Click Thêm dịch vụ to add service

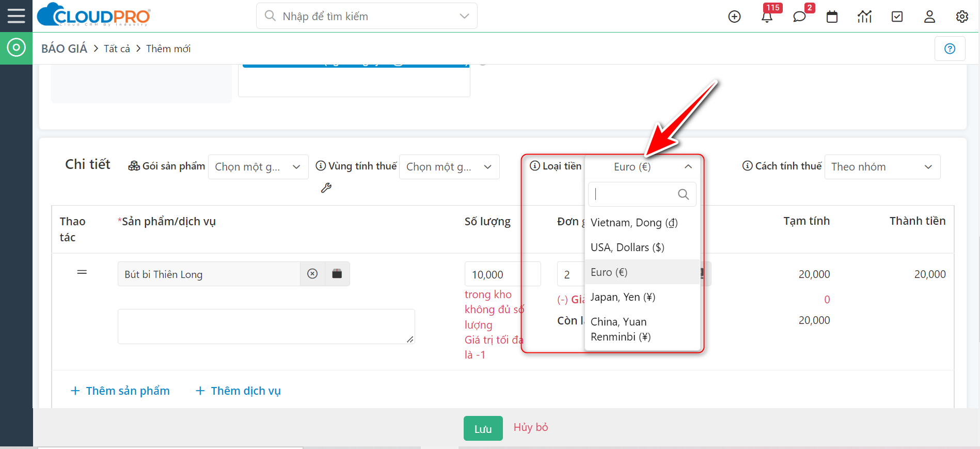tap(238, 391)
